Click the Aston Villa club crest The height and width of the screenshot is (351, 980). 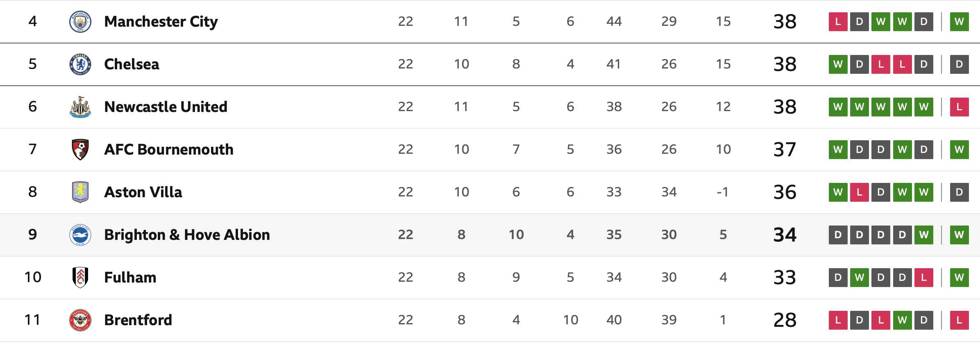(80, 192)
